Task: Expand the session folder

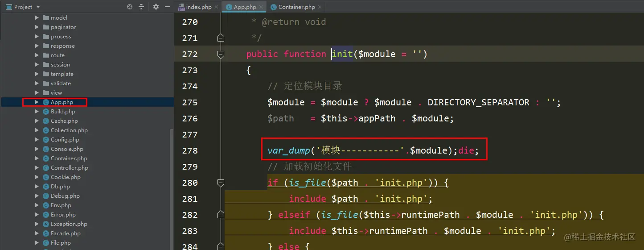Action: click(x=37, y=65)
